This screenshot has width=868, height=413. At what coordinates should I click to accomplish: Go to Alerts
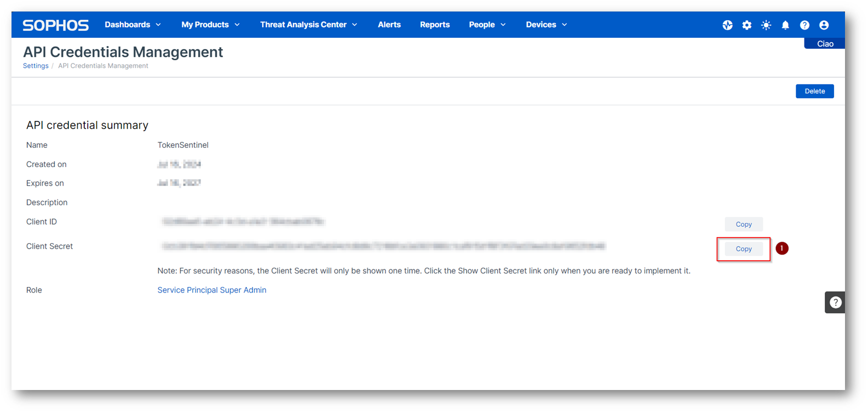click(389, 25)
